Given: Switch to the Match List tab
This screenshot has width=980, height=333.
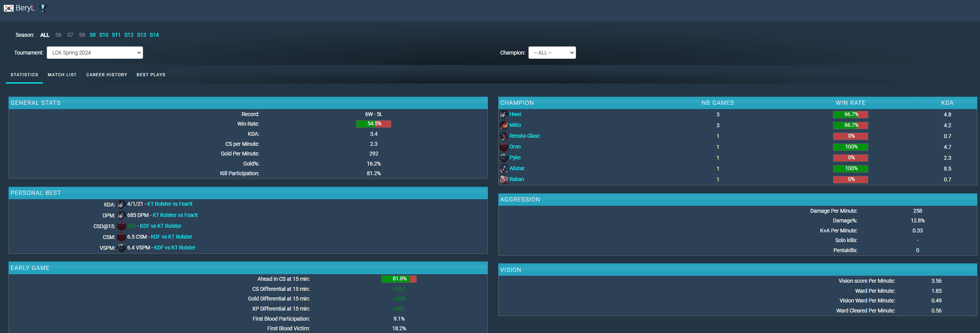Looking at the screenshot, I should click(x=62, y=75).
